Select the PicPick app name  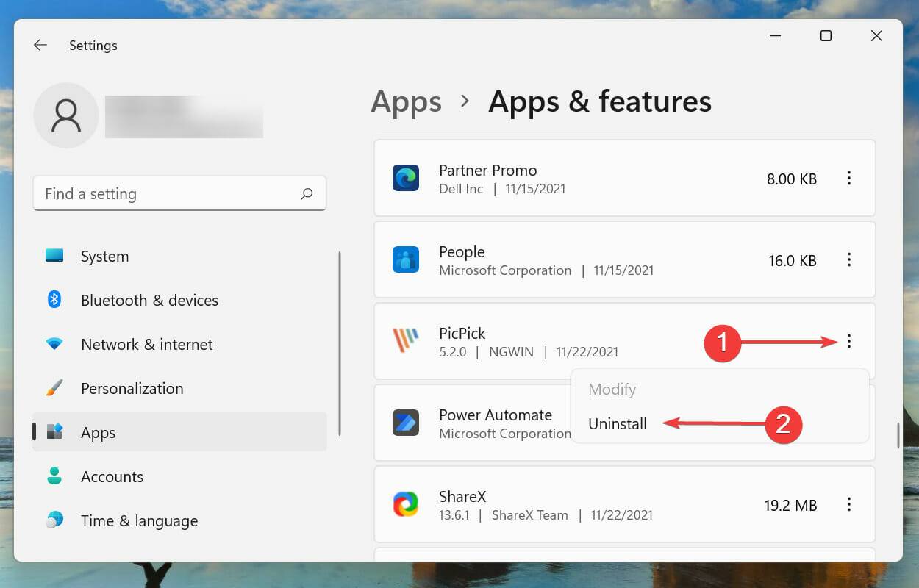click(x=462, y=334)
